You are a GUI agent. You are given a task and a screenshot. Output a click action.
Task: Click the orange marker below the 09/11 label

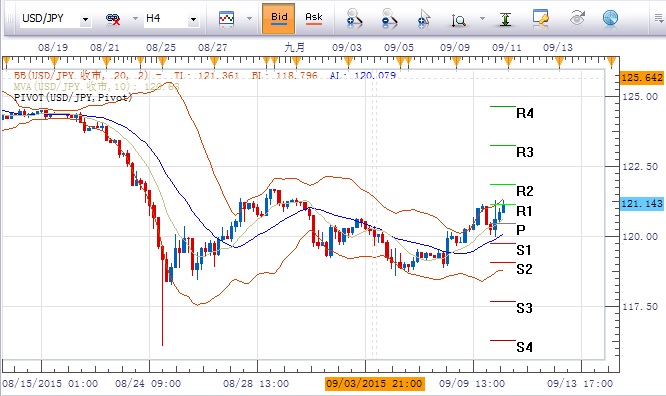click(x=508, y=63)
